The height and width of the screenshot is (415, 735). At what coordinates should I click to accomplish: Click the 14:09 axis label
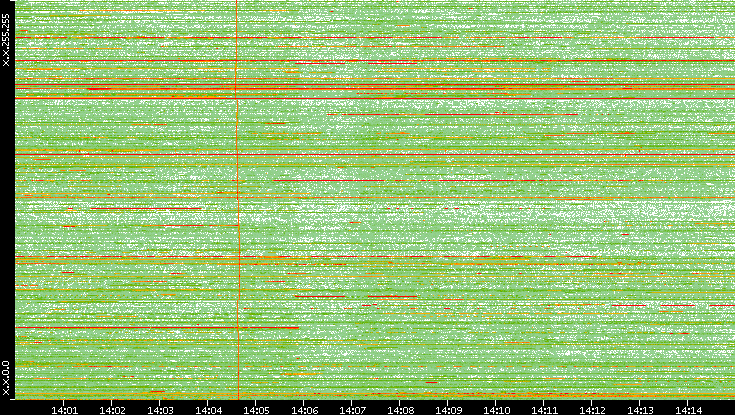pos(448,410)
